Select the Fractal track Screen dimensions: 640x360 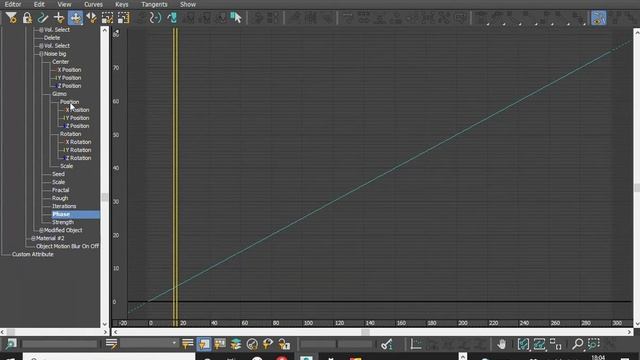[x=60, y=190]
